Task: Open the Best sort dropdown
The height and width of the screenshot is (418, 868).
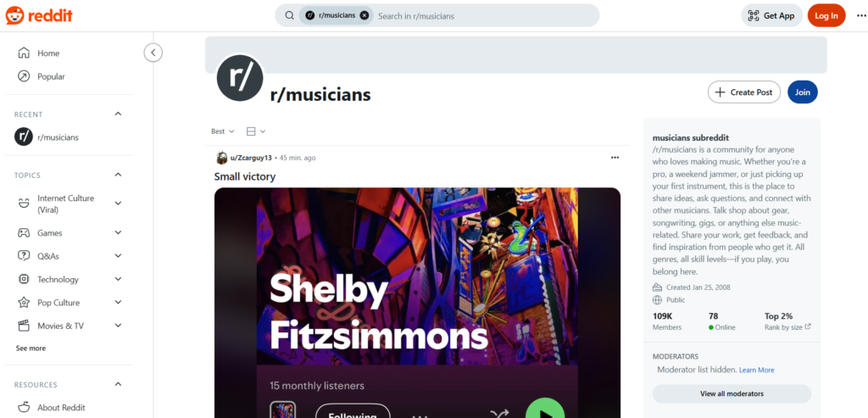Action: click(223, 131)
